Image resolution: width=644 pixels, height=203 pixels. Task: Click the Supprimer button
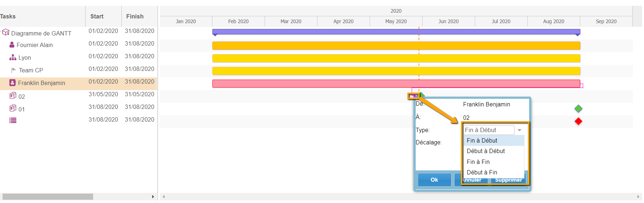pos(508,180)
